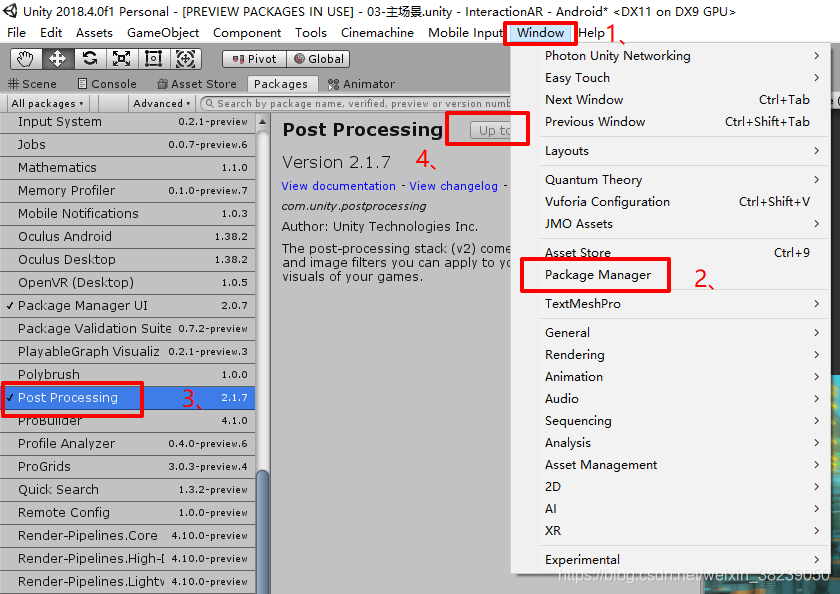The height and width of the screenshot is (594, 840).
Task: Select Jobs package row
Action: pos(128,145)
